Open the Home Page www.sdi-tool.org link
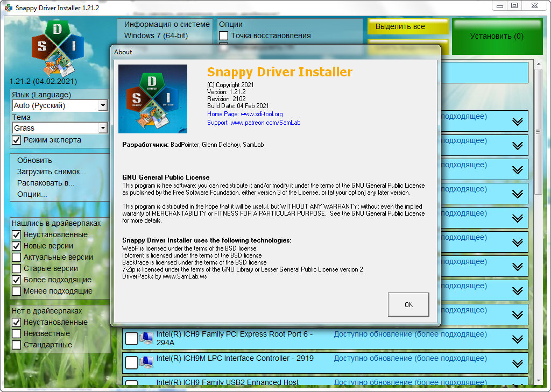The height and width of the screenshot is (392, 551). coord(245,114)
